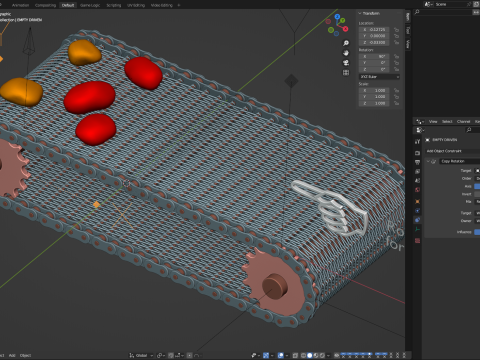Open View Layer properties tab

coord(417,171)
